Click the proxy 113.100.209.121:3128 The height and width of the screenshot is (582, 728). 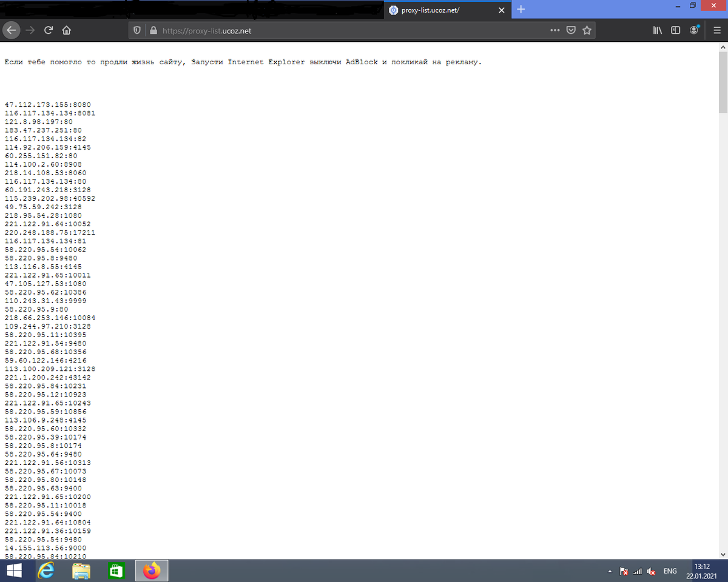pyautogui.click(x=50, y=368)
